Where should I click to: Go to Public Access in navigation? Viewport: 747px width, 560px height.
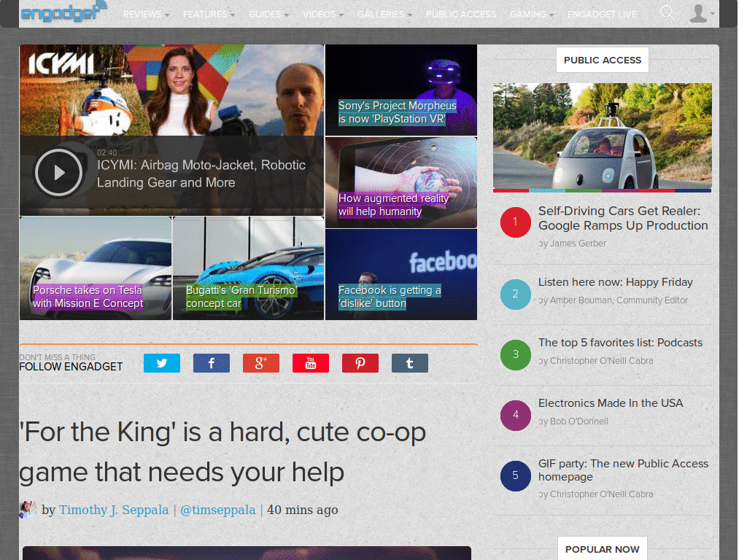click(x=461, y=15)
